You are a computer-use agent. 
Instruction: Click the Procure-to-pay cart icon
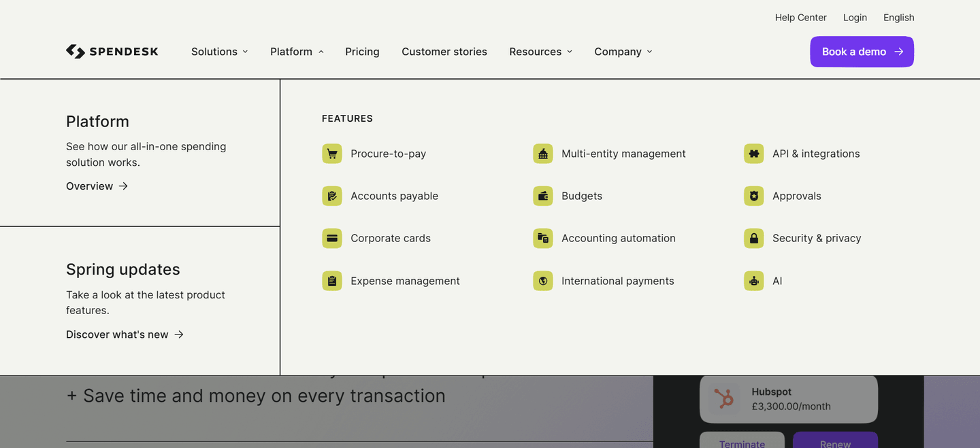[x=332, y=154]
